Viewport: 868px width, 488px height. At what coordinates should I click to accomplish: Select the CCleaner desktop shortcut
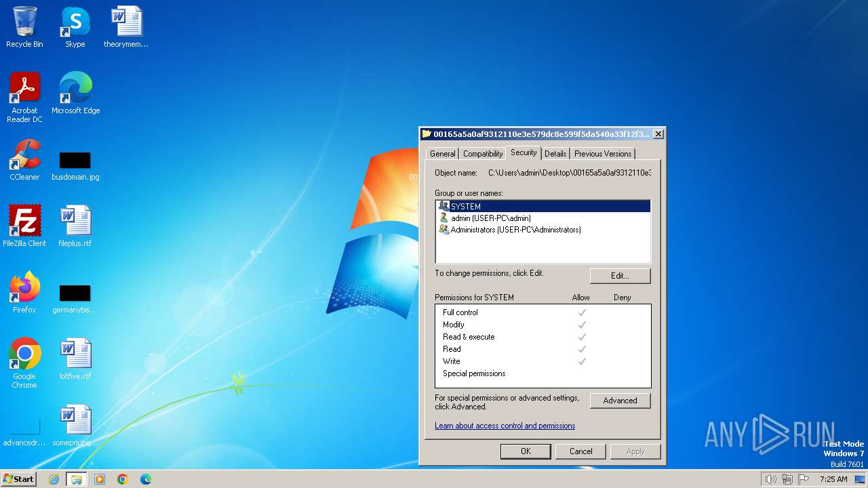pos(24,160)
